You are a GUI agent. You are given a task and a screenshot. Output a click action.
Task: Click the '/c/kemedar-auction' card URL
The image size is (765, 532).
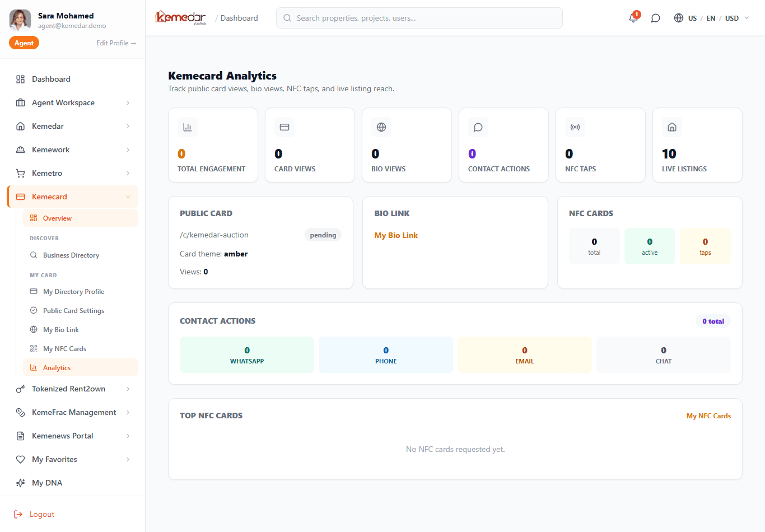[x=214, y=235]
